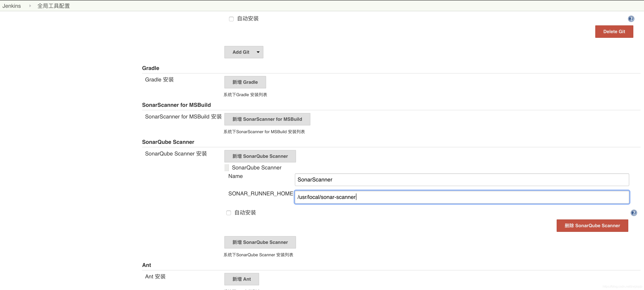The height and width of the screenshot is (290, 644).
Task: Click into the SONAR_RUNNER_HOME path field
Action: (462, 197)
